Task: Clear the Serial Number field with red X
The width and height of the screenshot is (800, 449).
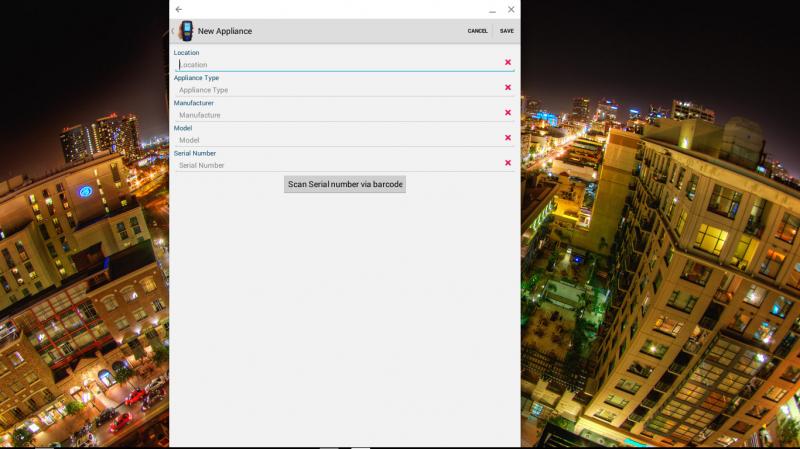Action: point(508,162)
